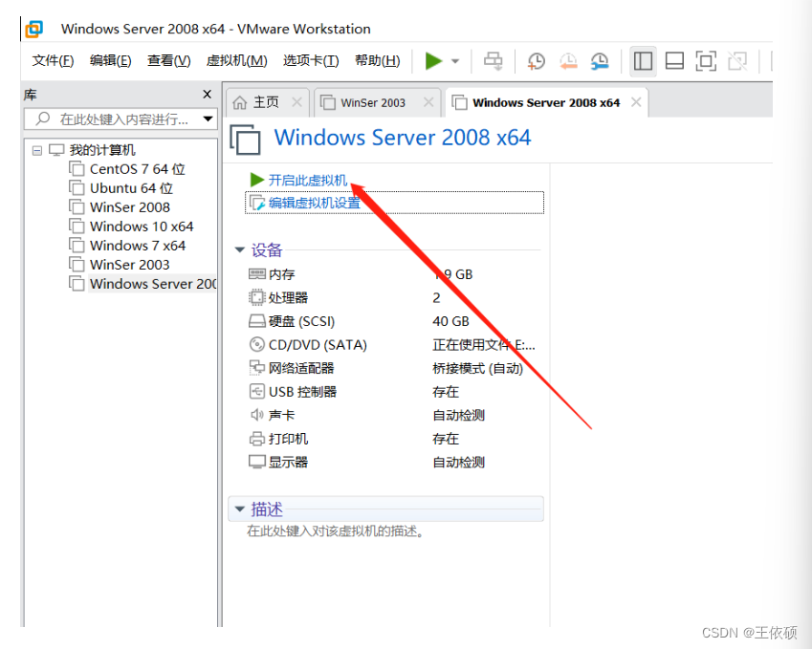The width and height of the screenshot is (812, 649).
Task: Click the 处理器 processor device row
Action: [394, 297]
